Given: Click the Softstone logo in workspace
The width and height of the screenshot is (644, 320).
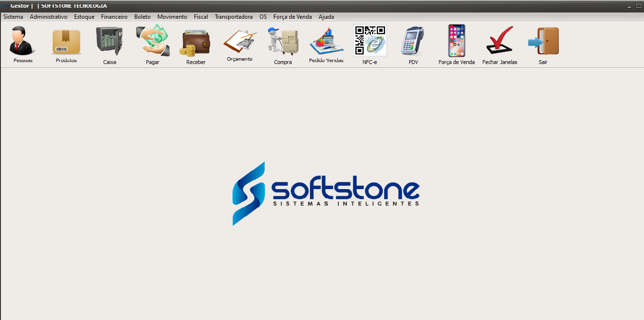Looking at the screenshot, I should coord(326,193).
